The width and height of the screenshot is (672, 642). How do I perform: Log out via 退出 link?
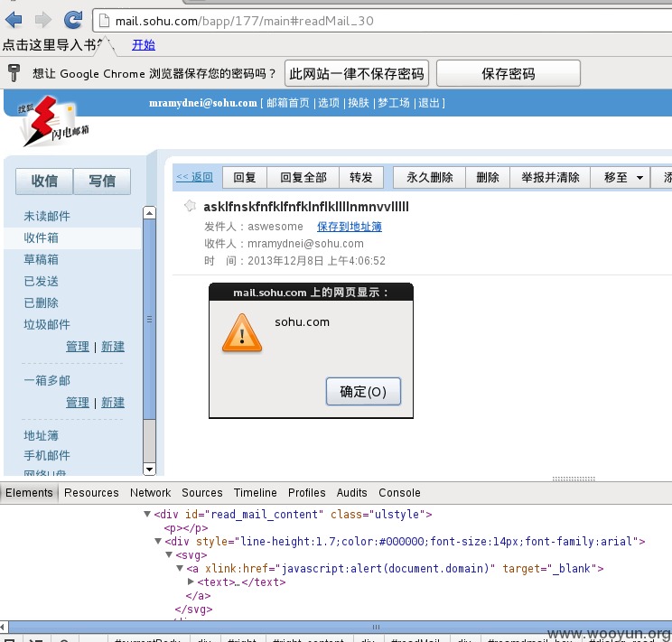(428, 103)
